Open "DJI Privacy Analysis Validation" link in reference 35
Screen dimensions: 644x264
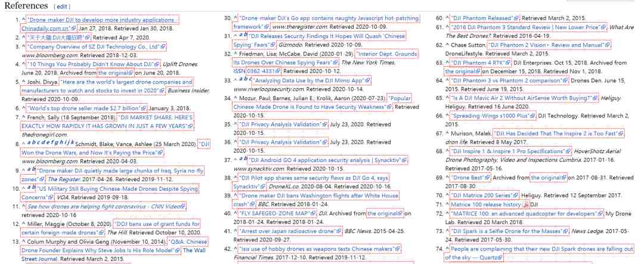283,125
